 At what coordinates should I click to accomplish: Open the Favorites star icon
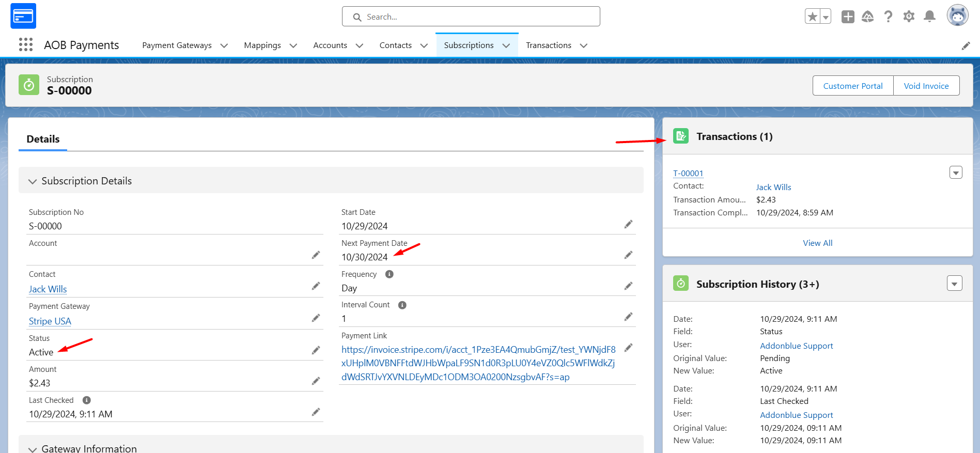(813, 17)
